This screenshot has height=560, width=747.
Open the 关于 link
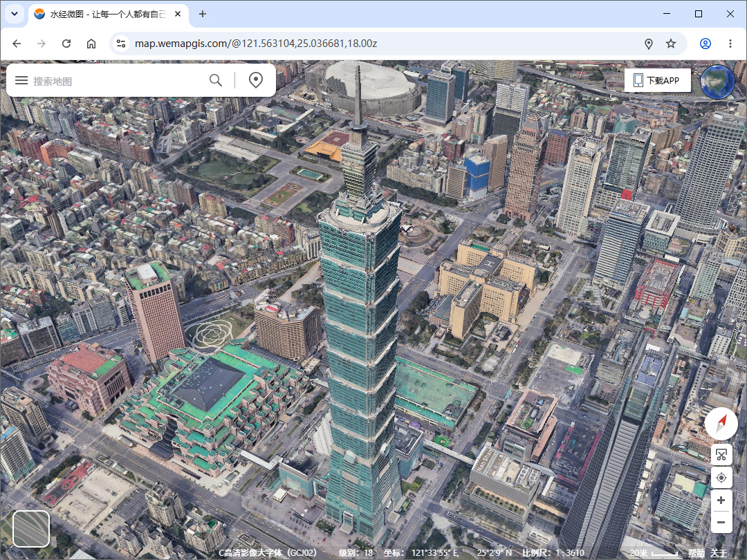[719, 553]
